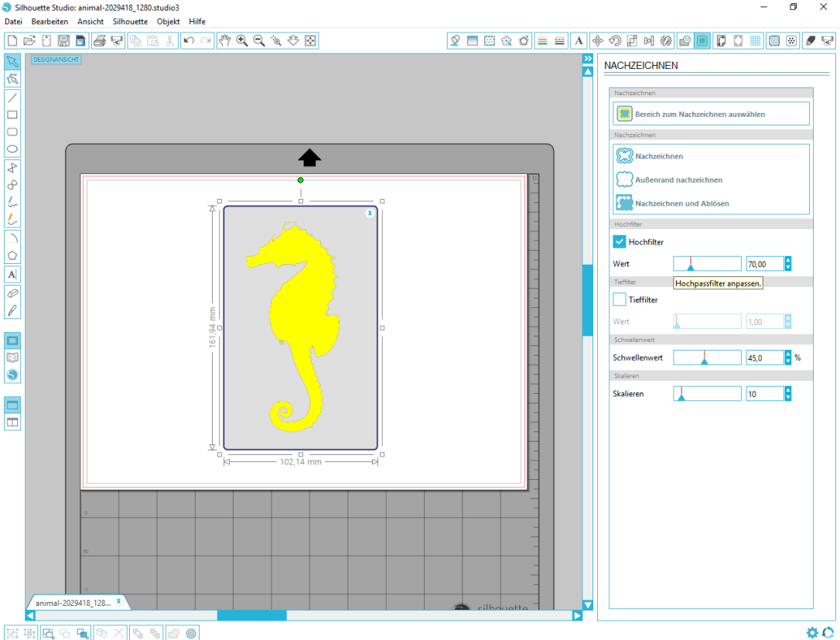
Task: Open the Silhouette menu
Action: [x=129, y=21]
